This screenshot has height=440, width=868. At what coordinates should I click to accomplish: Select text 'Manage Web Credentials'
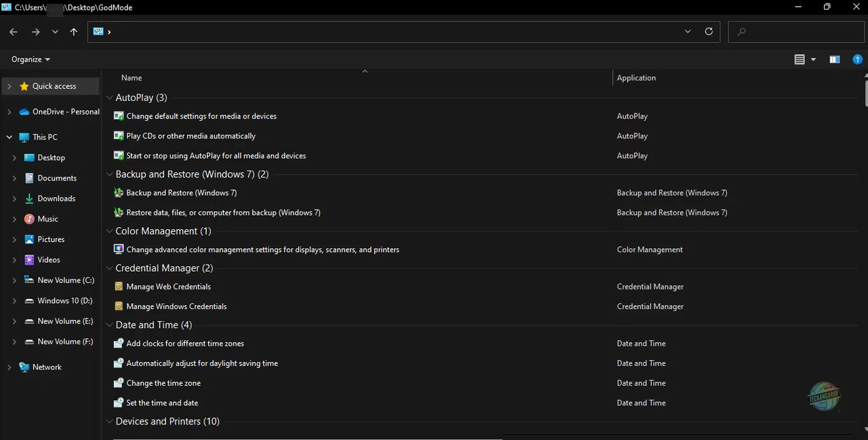coord(168,287)
